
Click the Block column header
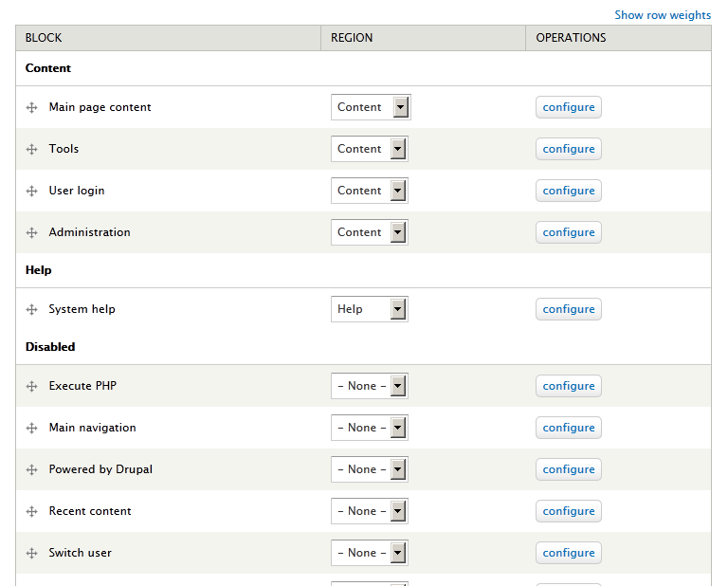pyautogui.click(x=44, y=38)
